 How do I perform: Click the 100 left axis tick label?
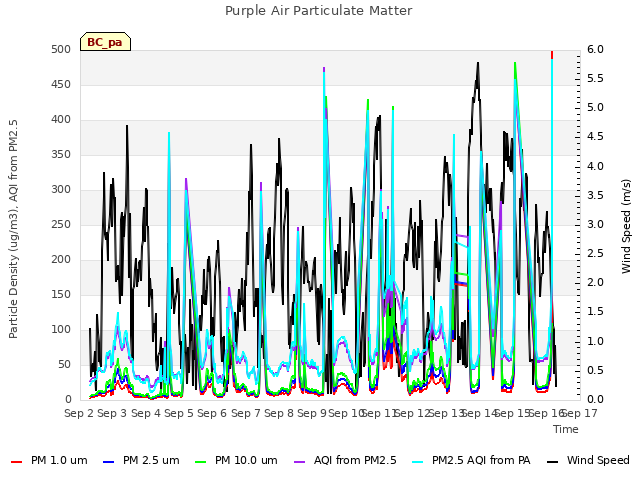pyautogui.click(x=61, y=330)
